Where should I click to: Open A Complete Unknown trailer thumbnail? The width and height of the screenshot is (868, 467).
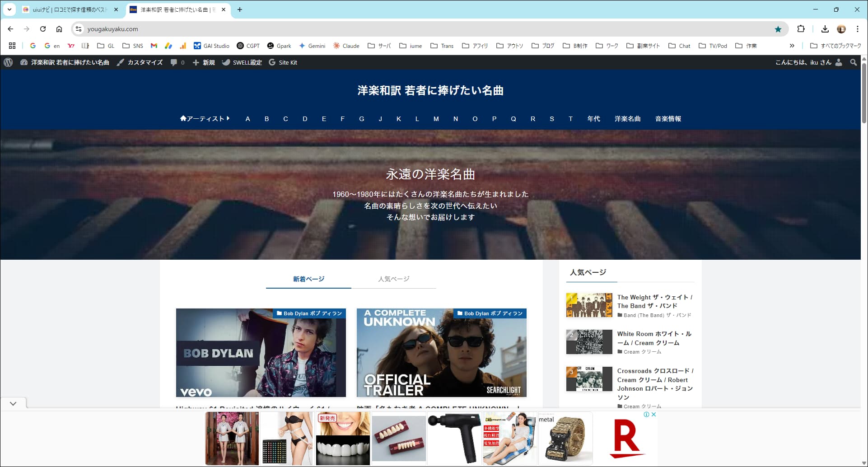click(442, 353)
